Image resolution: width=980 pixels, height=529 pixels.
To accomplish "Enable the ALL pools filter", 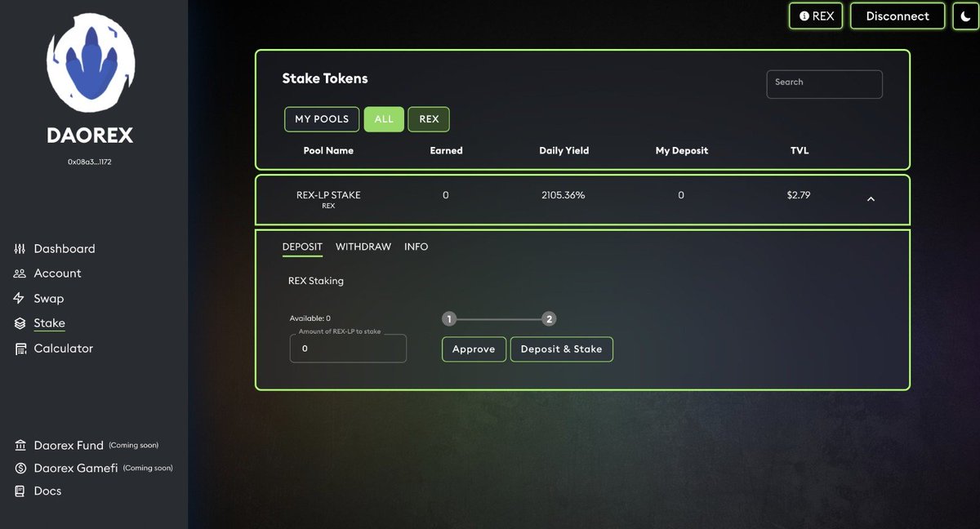I will point(384,118).
